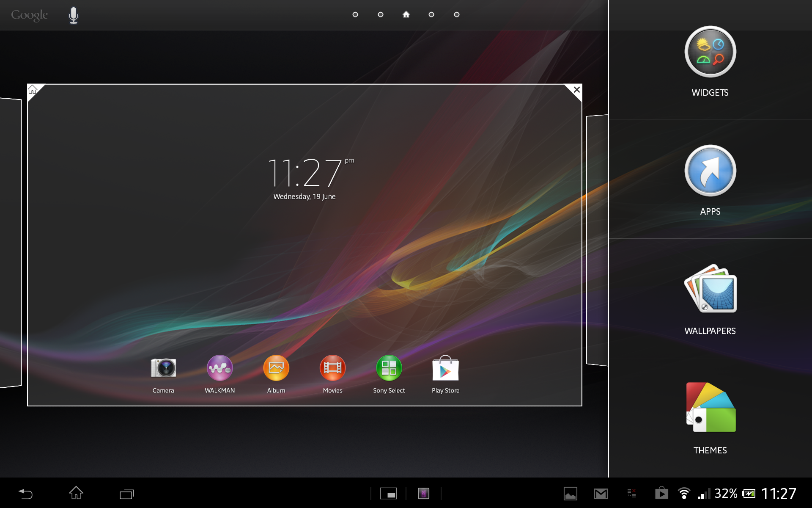812x508 pixels.
Task: Launch the WALKMAN app
Action: tap(219, 368)
